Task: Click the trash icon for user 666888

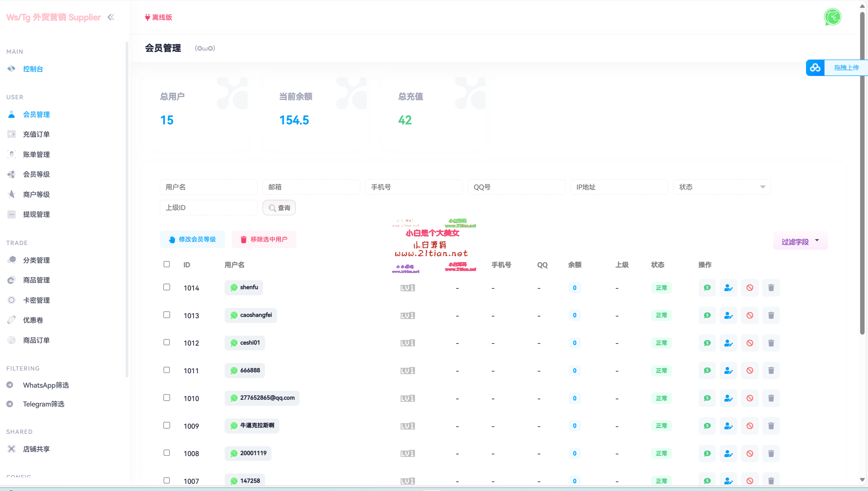Action: point(771,371)
